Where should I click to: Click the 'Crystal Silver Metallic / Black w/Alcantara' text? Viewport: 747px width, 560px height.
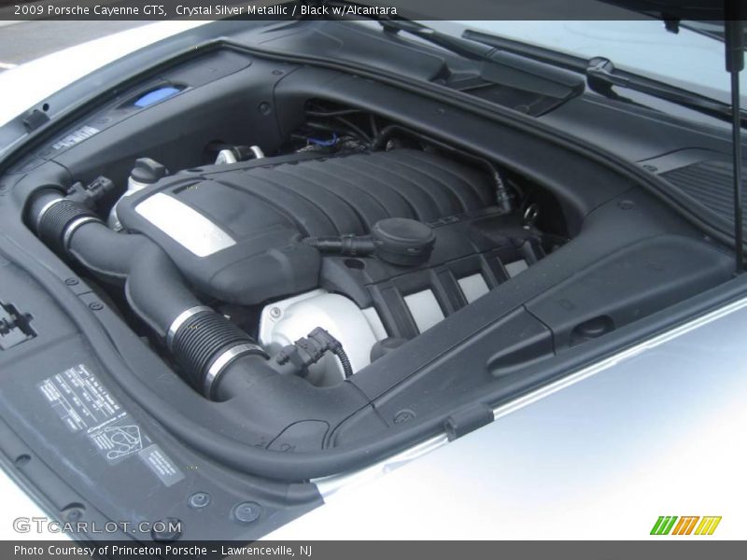[286, 10]
